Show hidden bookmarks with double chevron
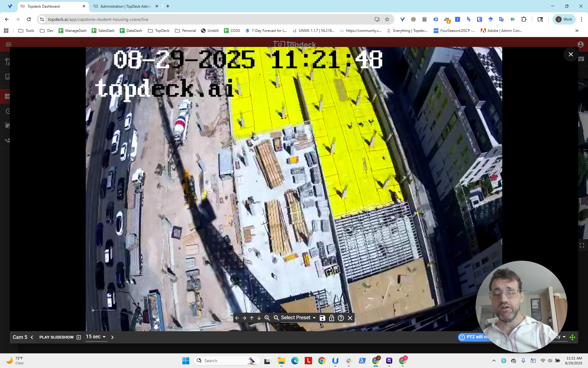This screenshot has width=588, height=368. coord(577,31)
